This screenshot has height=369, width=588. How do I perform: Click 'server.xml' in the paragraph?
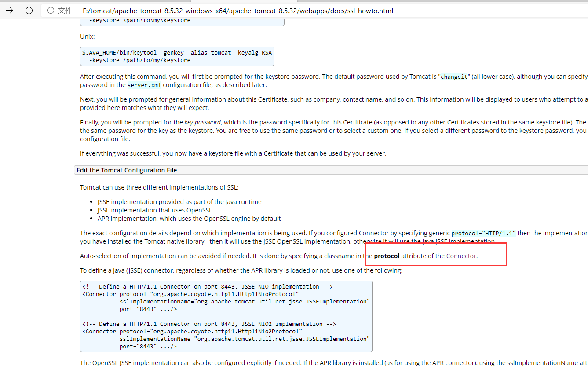[x=144, y=85]
